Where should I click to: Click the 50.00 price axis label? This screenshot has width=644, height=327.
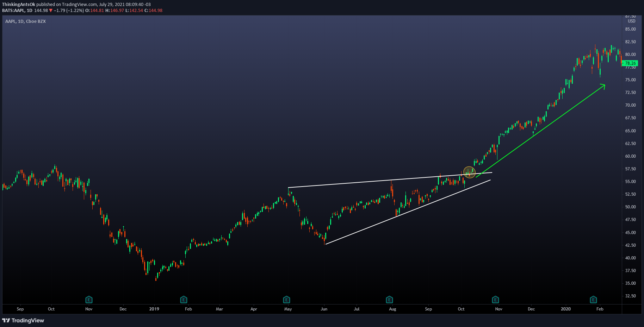tap(630, 207)
